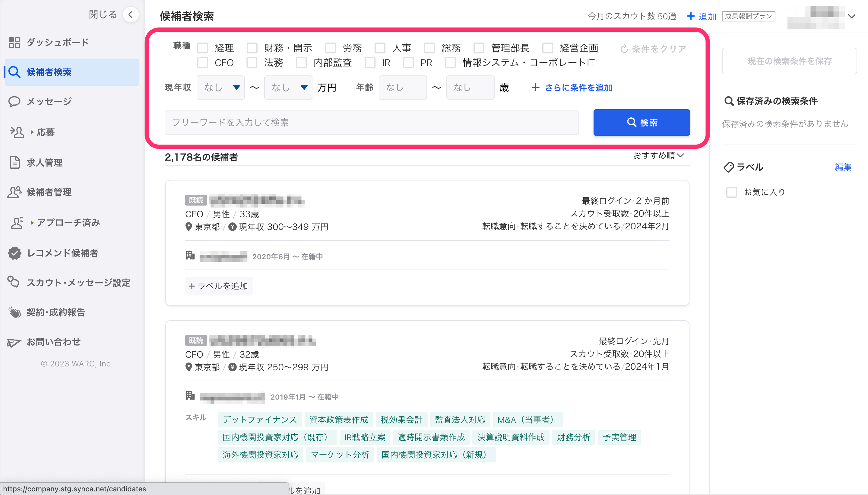Click the スカウト・メッセージ設定 icon

pos(14,282)
